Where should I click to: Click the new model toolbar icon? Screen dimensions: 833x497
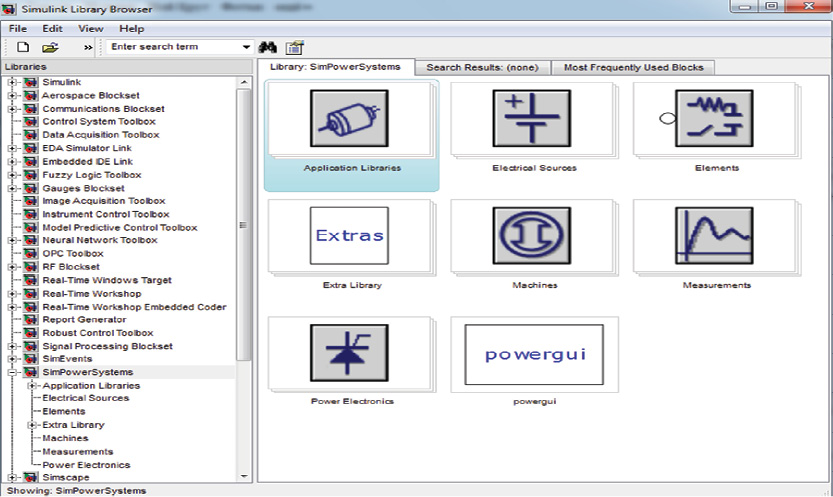tap(23, 47)
